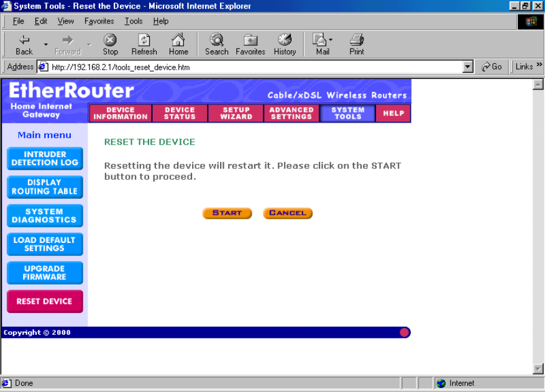Open the Mail options dropdown arrow

[x=331, y=40]
